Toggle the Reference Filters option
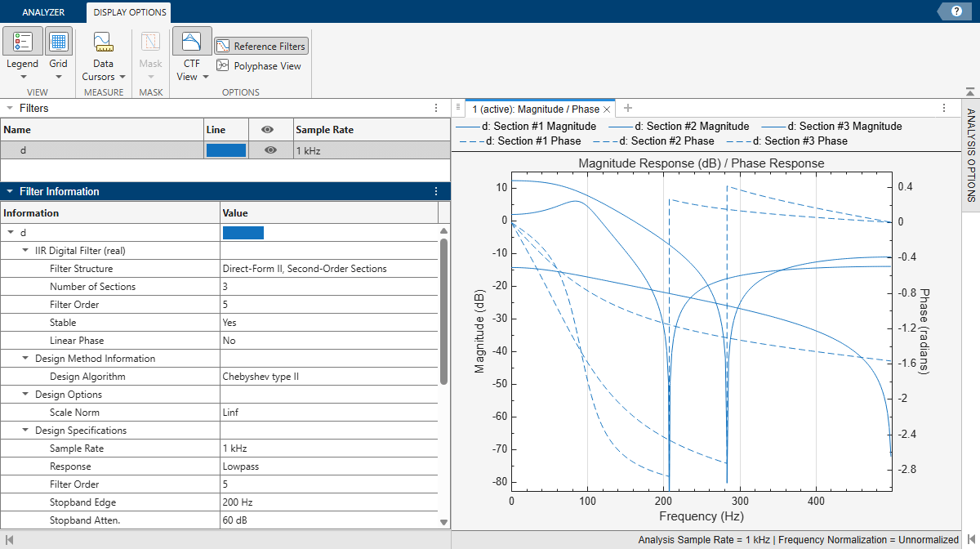Viewport: 980px width, 549px height. point(261,47)
